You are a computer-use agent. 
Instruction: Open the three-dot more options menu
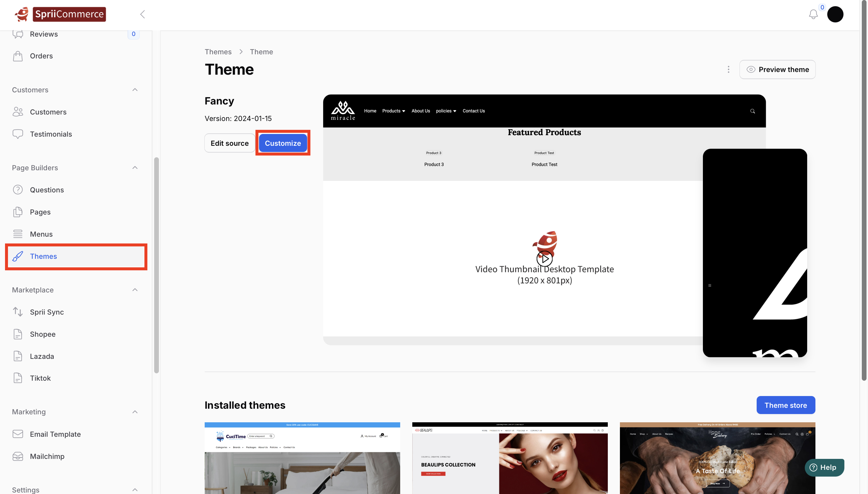728,70
